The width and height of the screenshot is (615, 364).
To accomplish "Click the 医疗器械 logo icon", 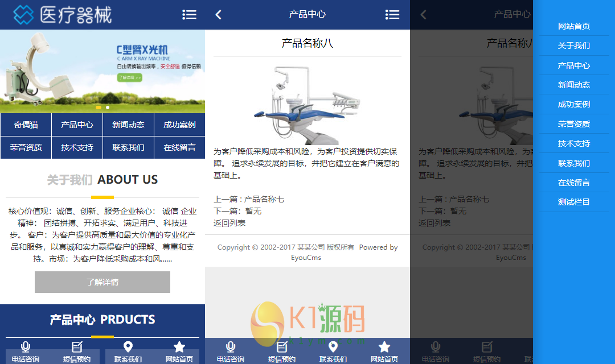I will tap(23, 15).
